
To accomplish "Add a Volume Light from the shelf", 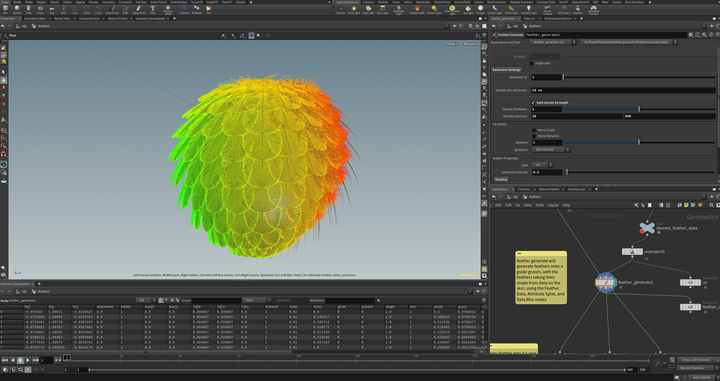I will (x=417, y=10).
